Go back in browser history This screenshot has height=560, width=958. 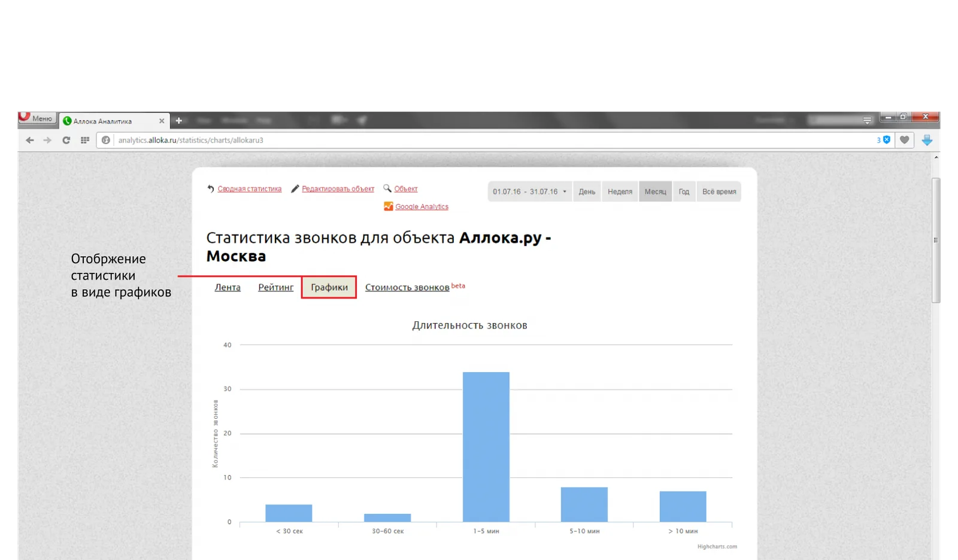coord(30,140)
